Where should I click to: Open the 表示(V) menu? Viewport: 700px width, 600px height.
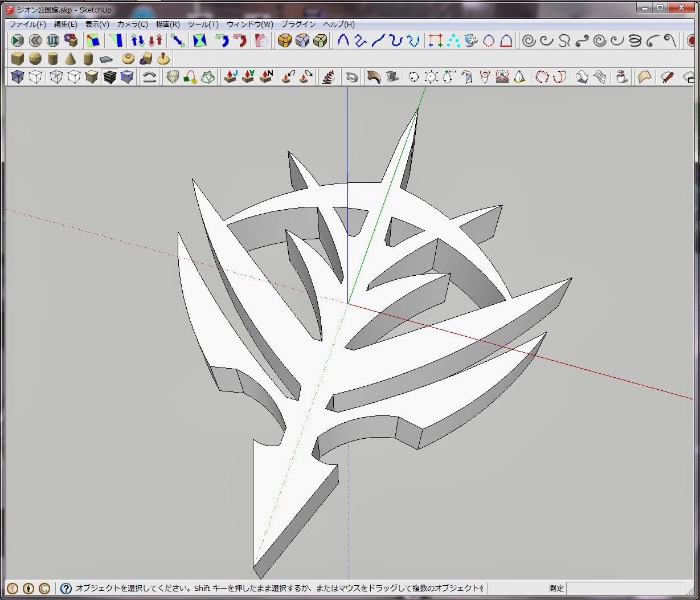97,25
